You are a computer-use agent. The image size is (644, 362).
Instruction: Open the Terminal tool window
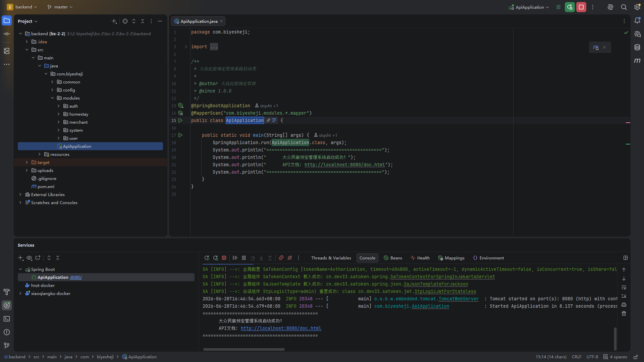point(7,319)
